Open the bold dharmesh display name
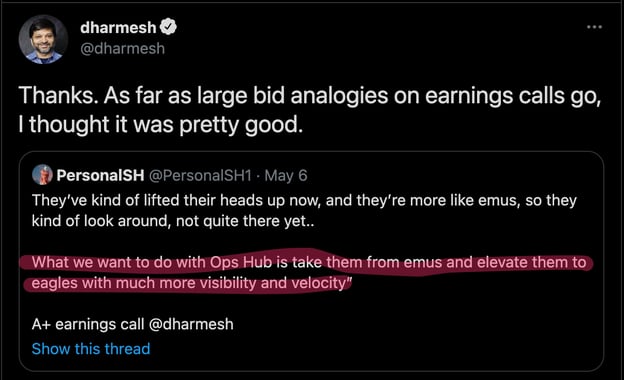 pyautogui.click(x=118, y=27)
